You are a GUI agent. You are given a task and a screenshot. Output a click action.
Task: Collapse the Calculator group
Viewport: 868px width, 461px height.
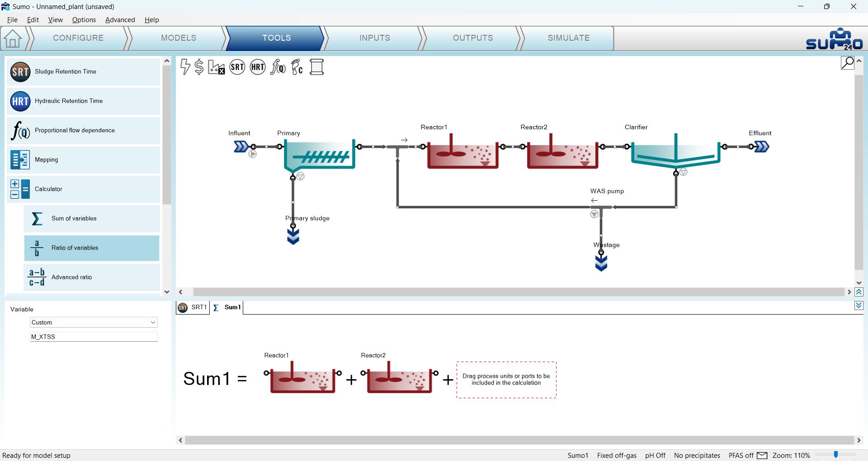click(x=84, y=189)
